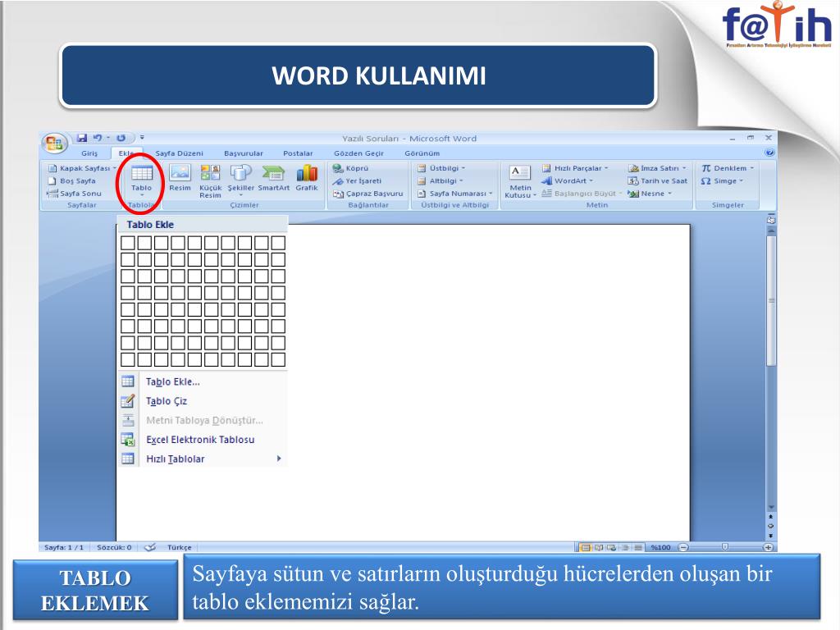The height and width of the screenshot is (630, 840).
Task: Switch to print layout view icon
Action: 586,547
